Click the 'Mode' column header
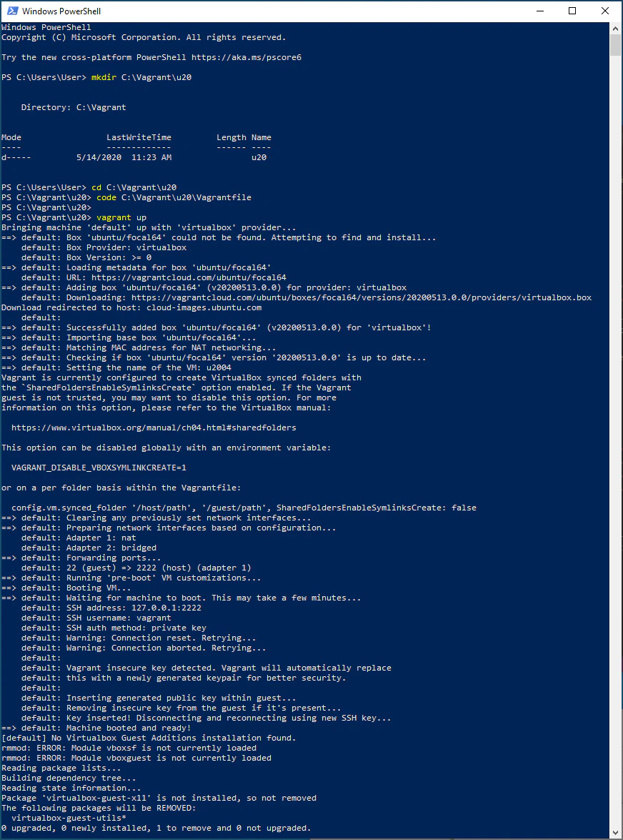Viewport: 623px width, 840px height. [11, 137]
